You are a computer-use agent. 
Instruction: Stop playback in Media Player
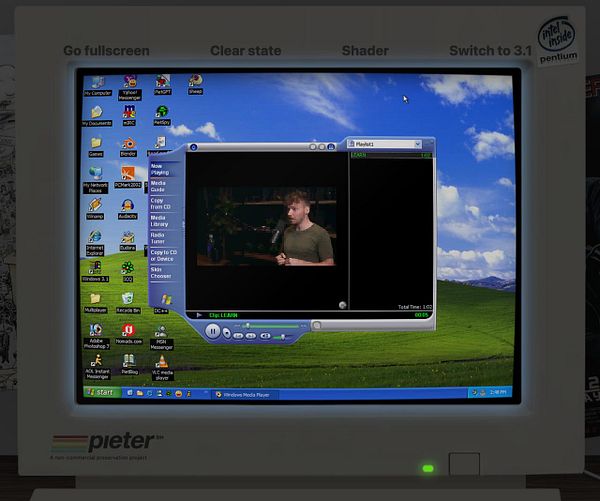(227, 333)
